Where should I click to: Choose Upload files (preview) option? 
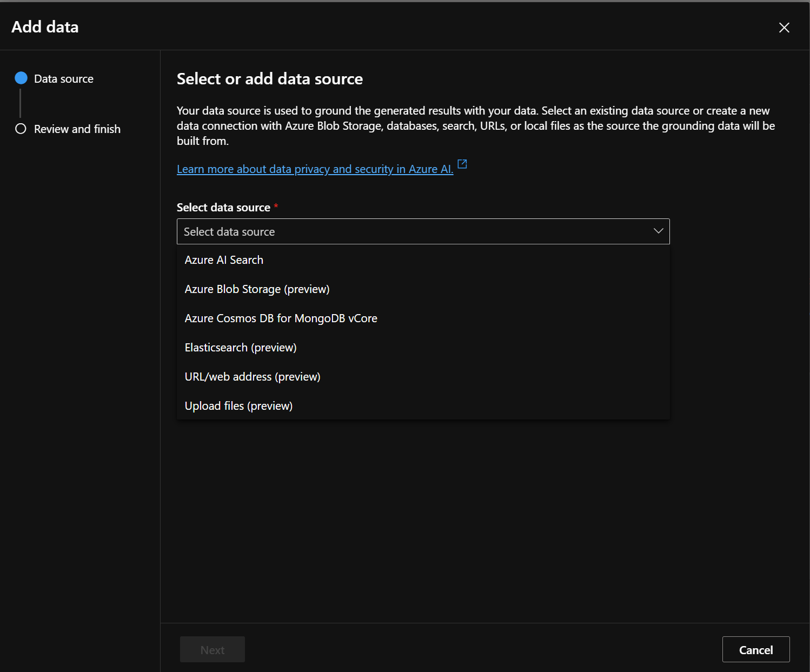click(423, 406)
